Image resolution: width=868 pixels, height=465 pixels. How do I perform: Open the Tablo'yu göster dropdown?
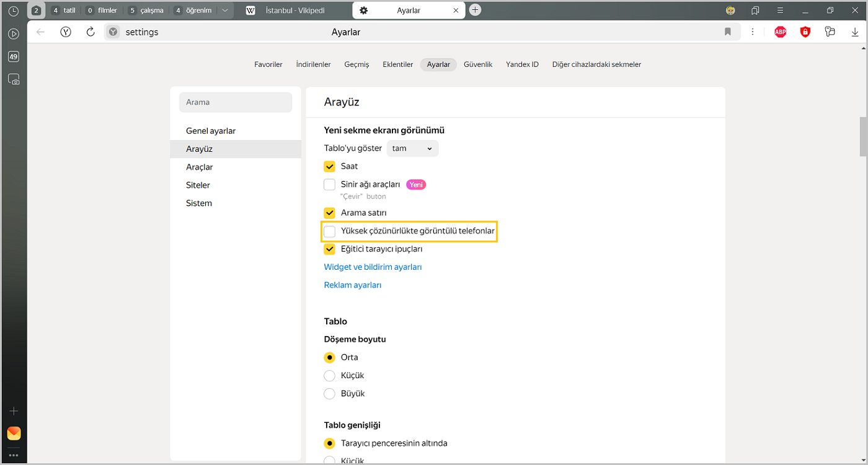(x=412, y=149)
